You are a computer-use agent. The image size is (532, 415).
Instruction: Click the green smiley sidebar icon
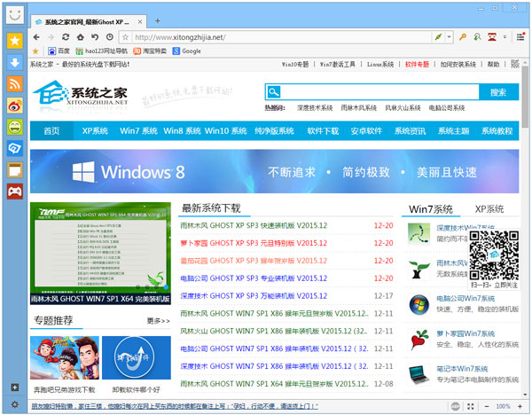(15, 127)
